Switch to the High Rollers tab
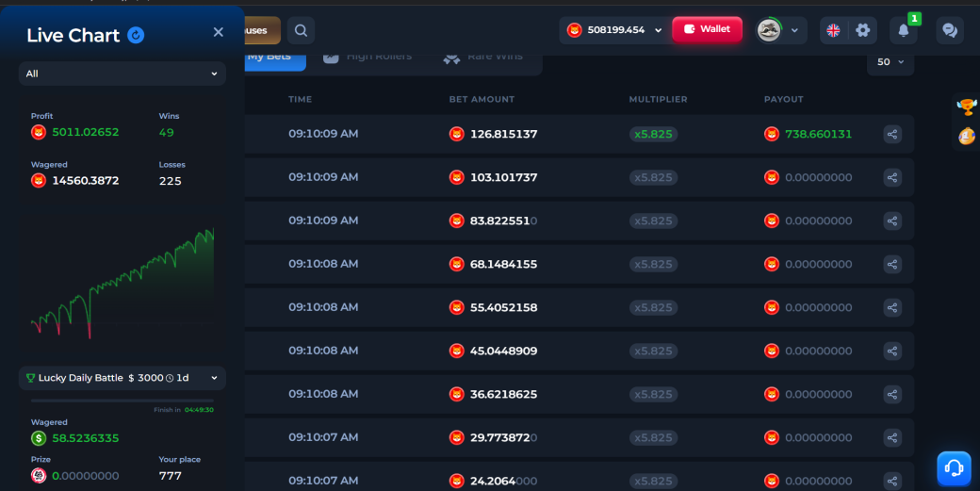The width and height of the screenshot is (980, 491). pyautogui.click(x=367, y=57)
